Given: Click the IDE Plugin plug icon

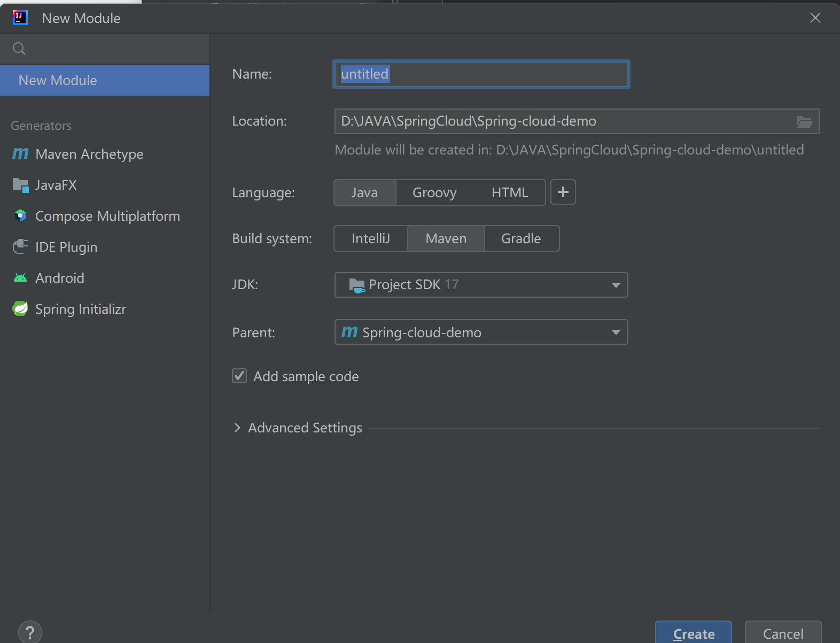Looking at the screenshot, I should [x=20, y=246].
